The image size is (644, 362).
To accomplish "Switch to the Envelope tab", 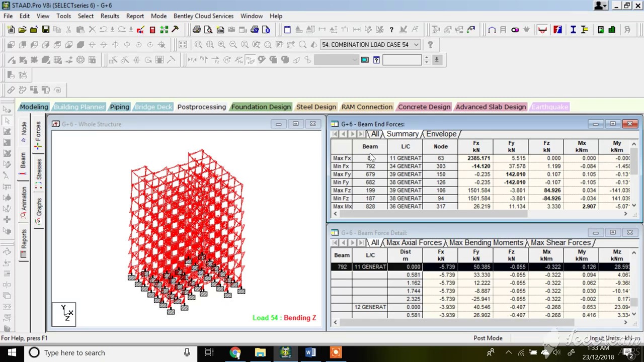I will tap(441, 134).
